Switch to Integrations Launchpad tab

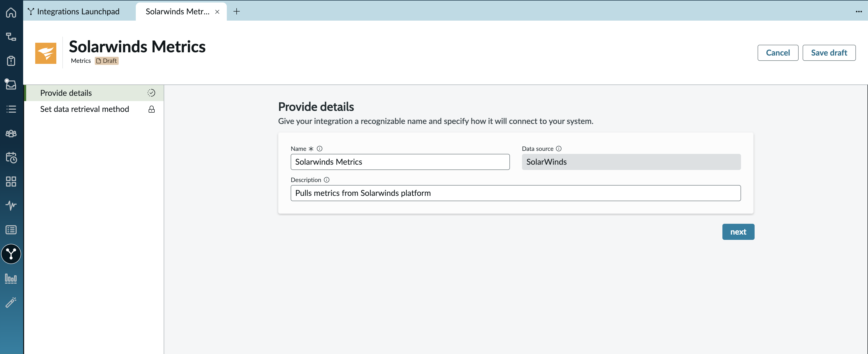(x=74, y=12)
